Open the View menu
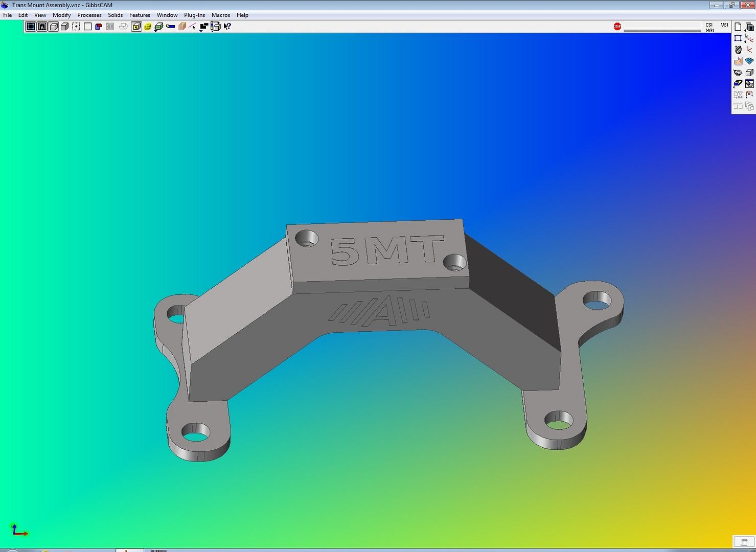 (40, 15)
